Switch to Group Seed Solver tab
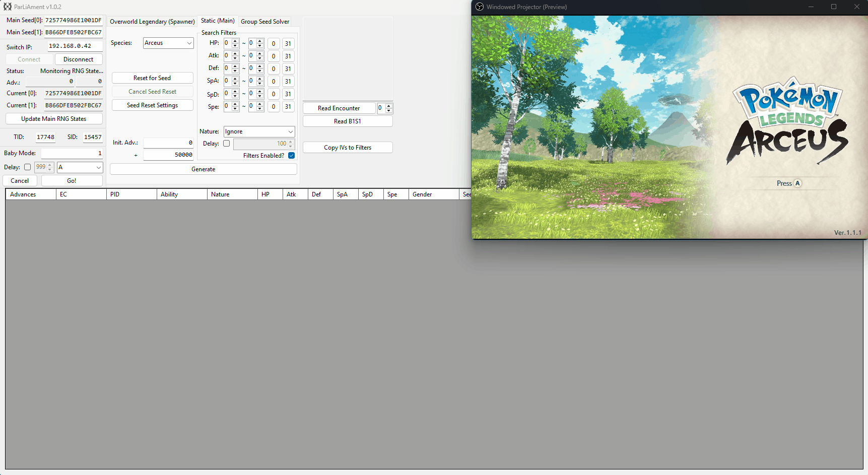 (265, 22)
